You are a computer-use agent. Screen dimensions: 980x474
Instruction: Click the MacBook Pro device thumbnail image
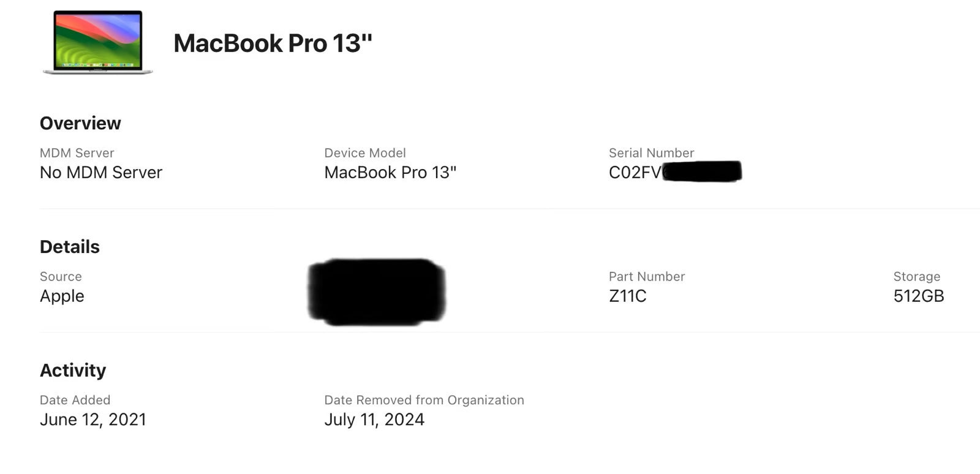(96, 43)
